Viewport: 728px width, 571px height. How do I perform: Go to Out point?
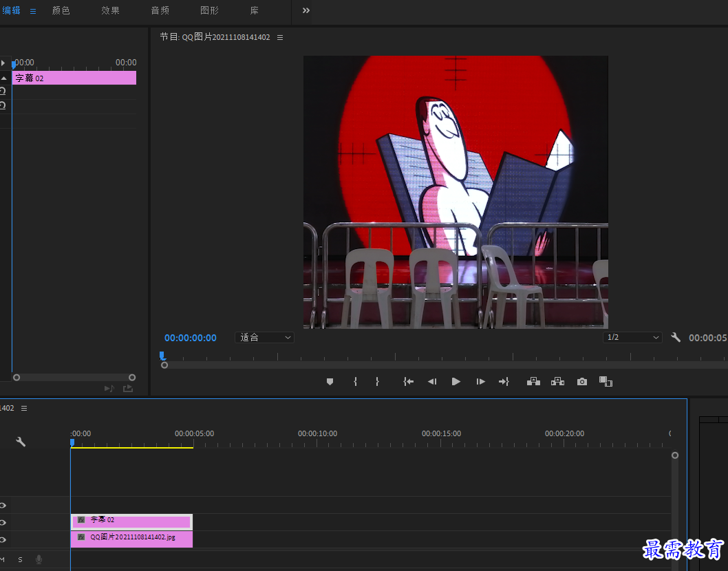504,382
